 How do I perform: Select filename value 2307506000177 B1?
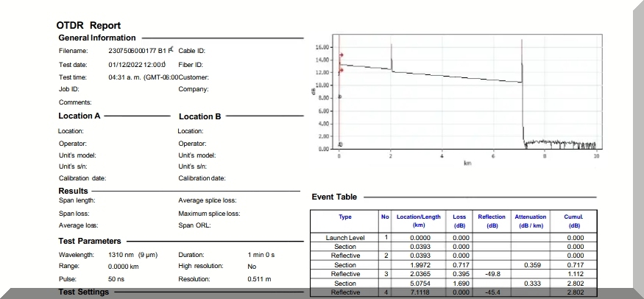coord(138,51)
